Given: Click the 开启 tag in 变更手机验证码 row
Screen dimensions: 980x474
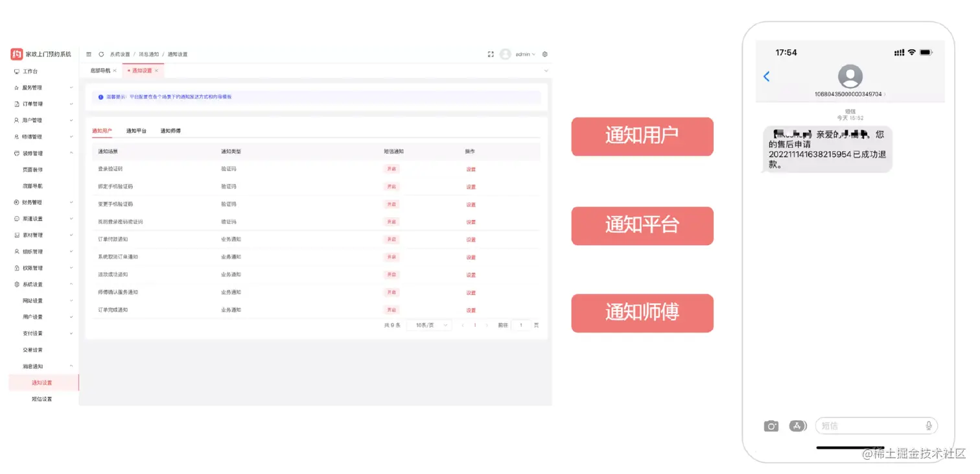Looking at the screenshot, I should tap(391, 204).
